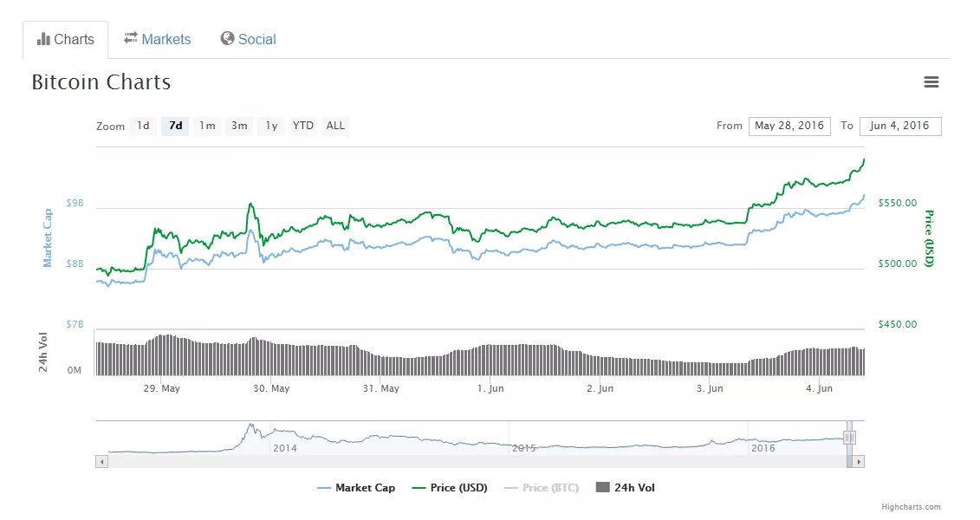
Task: Click the globe icon next to Social
Action: pyautogui.click(x=226, y=38)
